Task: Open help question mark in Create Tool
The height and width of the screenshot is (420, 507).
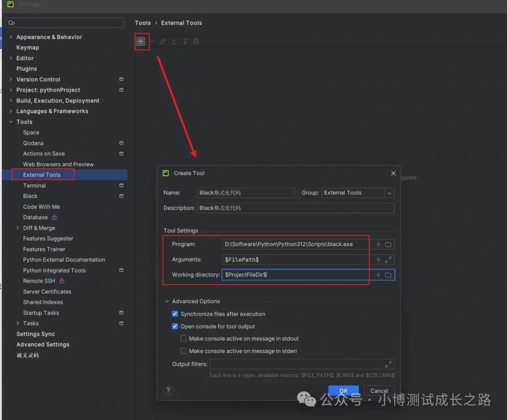Action: pos(168,390)
